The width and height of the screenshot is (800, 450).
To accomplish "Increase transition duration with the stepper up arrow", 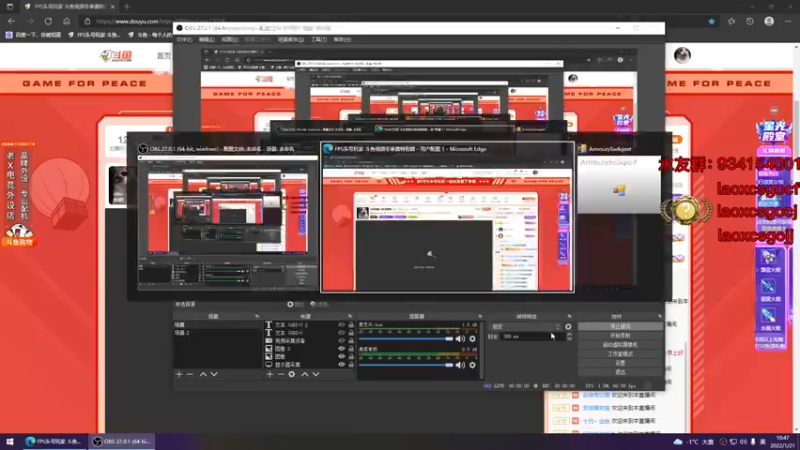I will coord(569,335).
